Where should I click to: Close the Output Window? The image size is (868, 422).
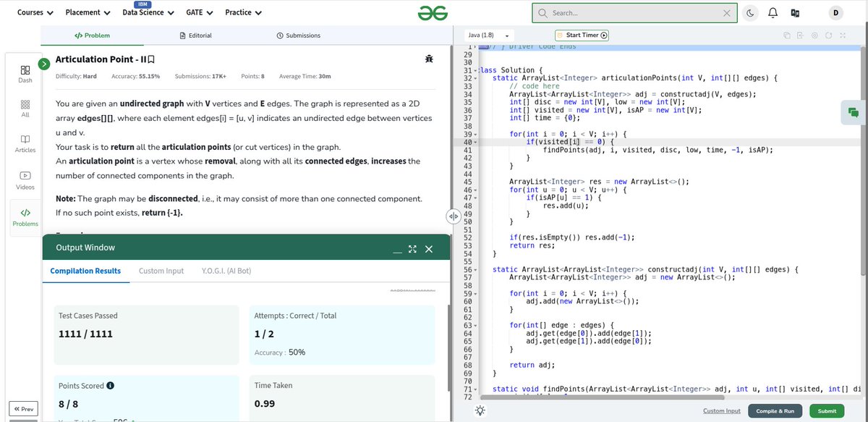point(429,249)
